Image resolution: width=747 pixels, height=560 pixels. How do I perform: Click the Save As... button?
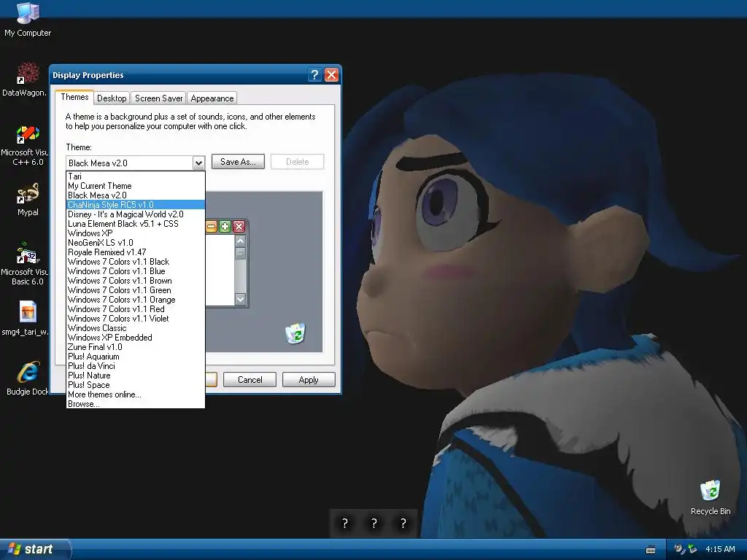[238, 162]
